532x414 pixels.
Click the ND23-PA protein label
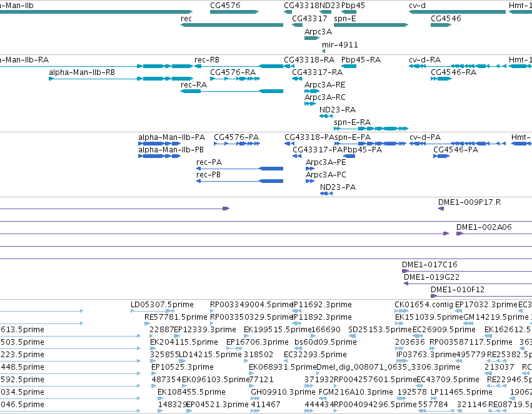[338, 188]
